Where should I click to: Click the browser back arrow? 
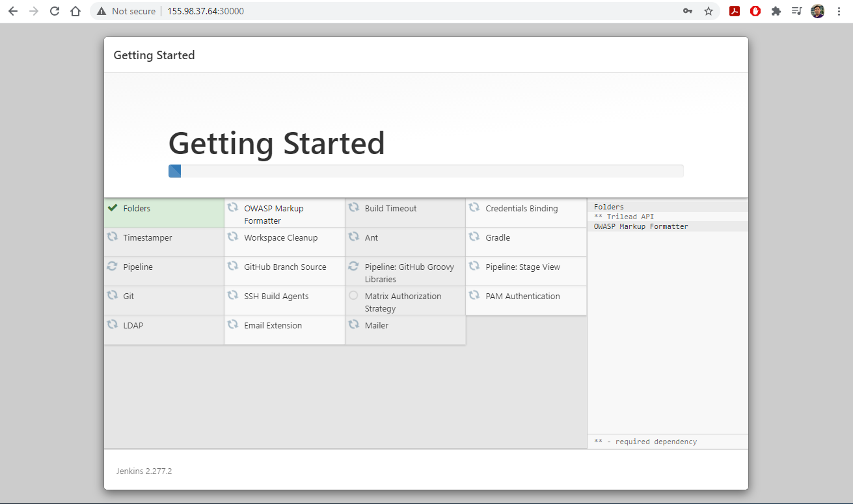[13, 11]
